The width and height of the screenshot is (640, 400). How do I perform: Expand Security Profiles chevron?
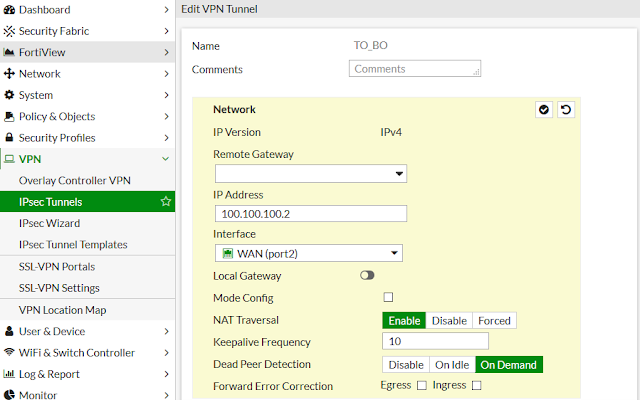(x=166, y=138)
